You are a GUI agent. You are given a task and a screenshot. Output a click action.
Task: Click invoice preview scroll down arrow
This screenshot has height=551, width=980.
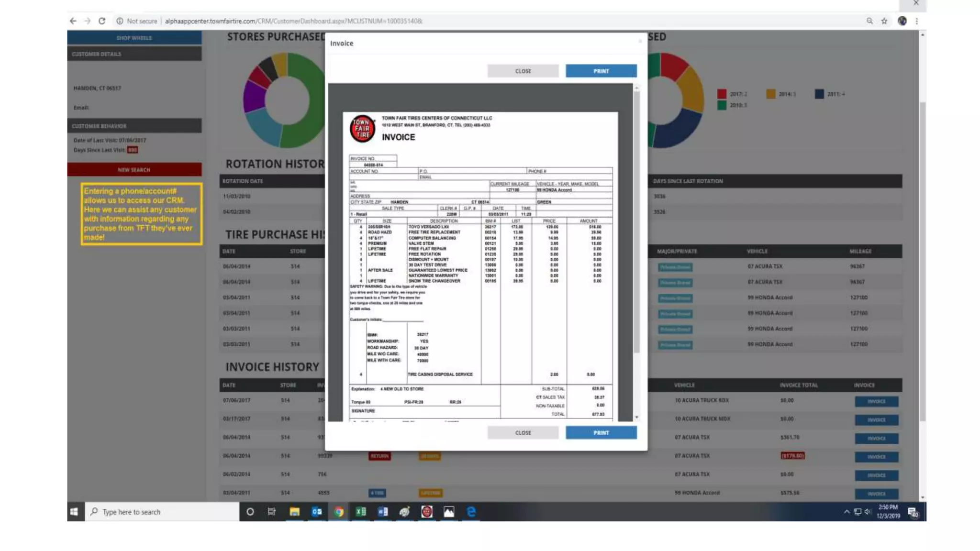pyautogui.click(x=636, y=418)
